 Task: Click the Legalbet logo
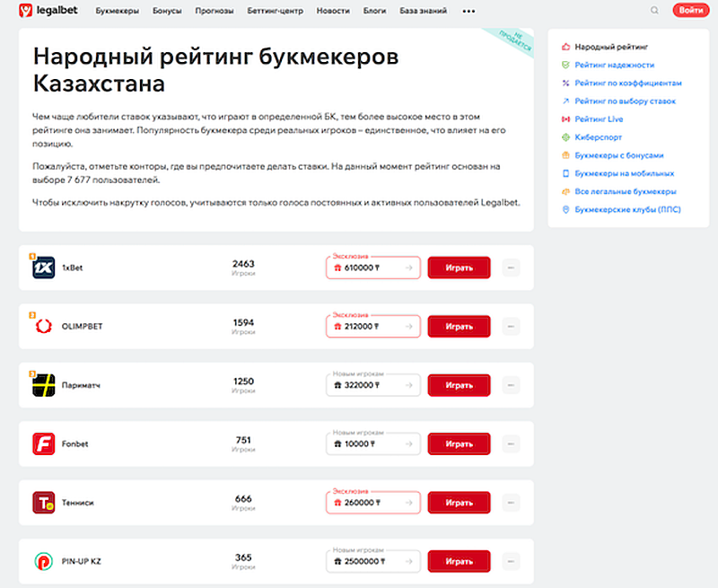coord(45,10)
